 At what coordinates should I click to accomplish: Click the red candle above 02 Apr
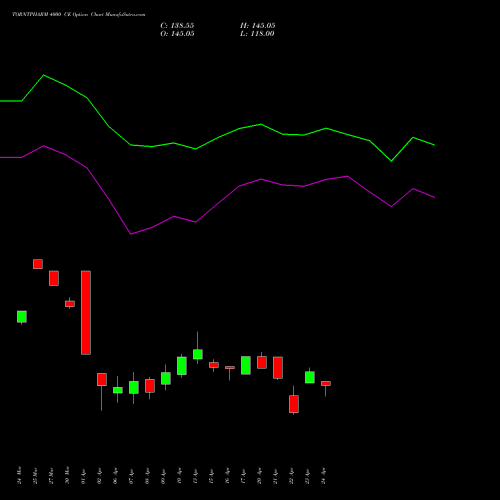(x=102, y=380)
